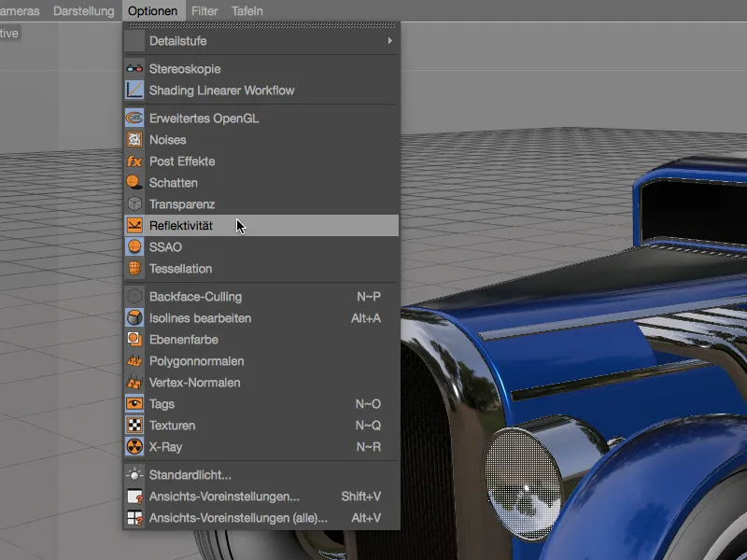Click the Ansichts-Voreinstellungen icon
The image size is (747, 560).
(134, 497)
